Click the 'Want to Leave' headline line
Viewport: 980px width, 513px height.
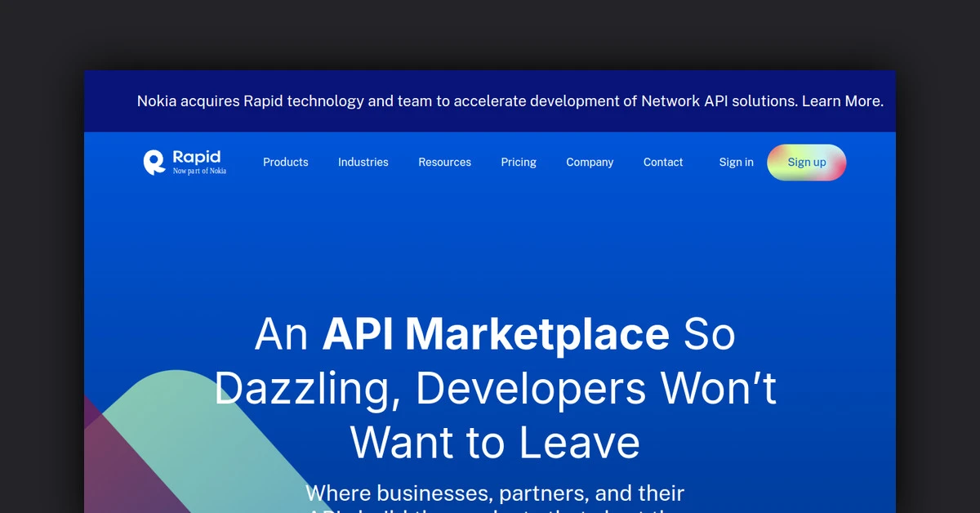[495, 443]
